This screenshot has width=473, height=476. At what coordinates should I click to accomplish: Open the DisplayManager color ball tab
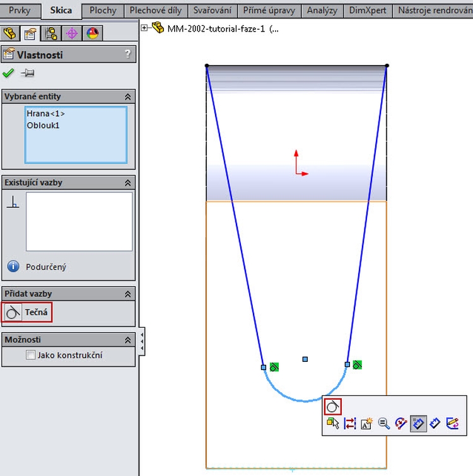click(93, 33)
